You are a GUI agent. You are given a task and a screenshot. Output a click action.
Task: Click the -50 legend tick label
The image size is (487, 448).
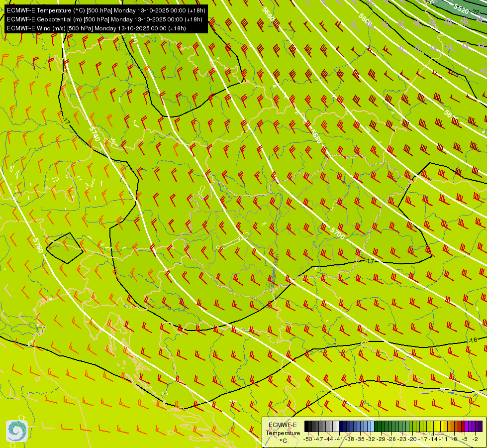(x=308, y=439)
